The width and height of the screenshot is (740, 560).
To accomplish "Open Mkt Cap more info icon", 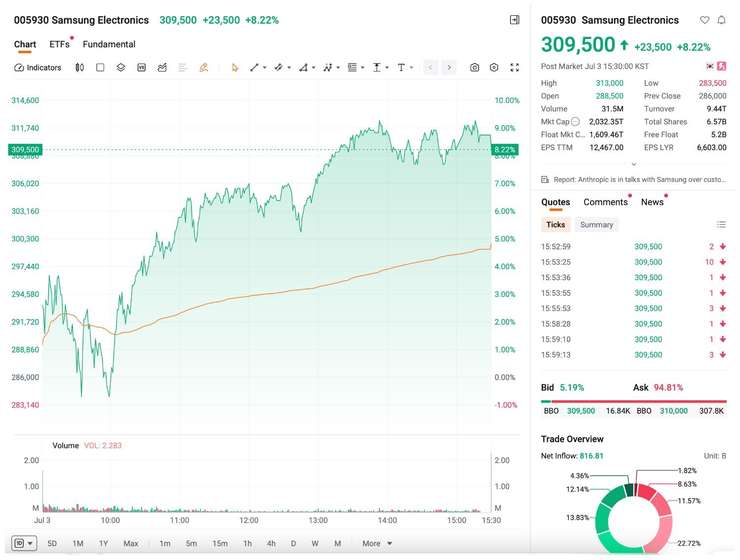I will pyautogui.click(x=575, y=122).
